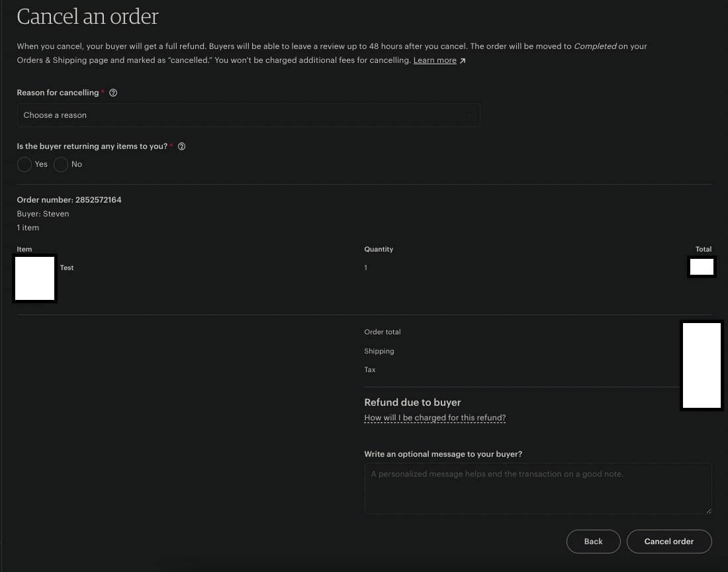Click the Test item thumbnail
Image resolution: width=728 pixels, height=572 pixels.
(x=35, y=279)
